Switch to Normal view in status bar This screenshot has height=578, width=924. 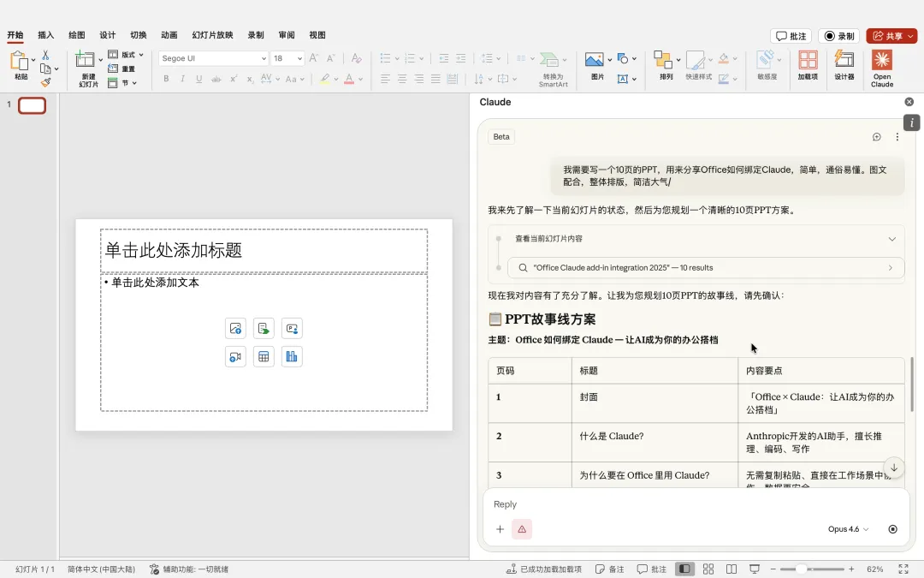point(684,569)
